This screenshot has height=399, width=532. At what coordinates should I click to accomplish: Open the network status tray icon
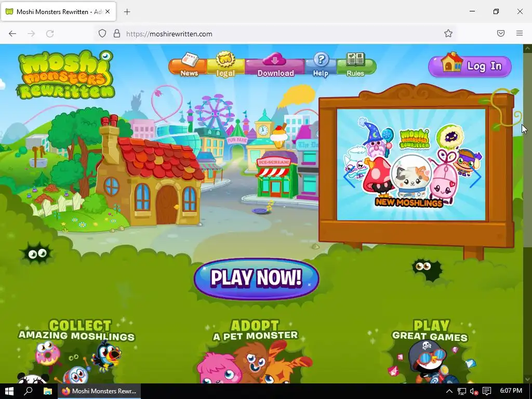461,391
